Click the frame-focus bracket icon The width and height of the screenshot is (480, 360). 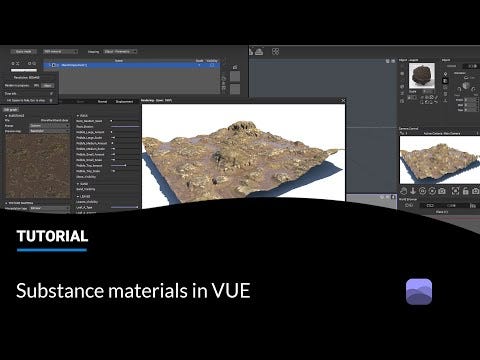[455, 191]
